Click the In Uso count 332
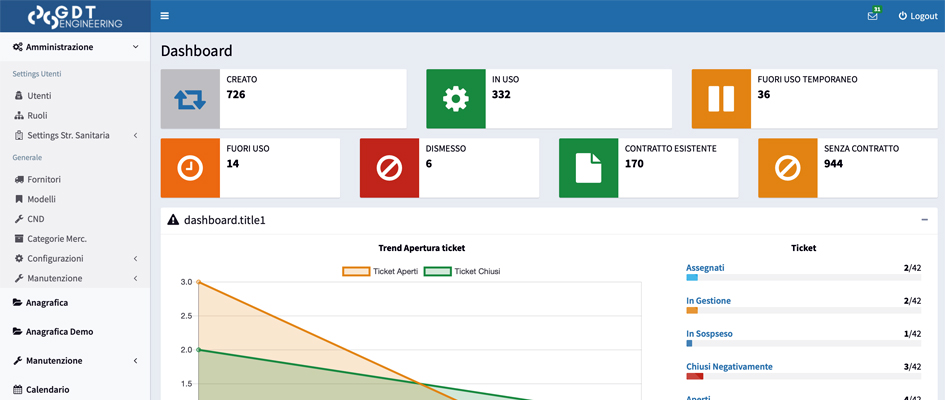Screen dimensions: 945x400 click(501, 95)
